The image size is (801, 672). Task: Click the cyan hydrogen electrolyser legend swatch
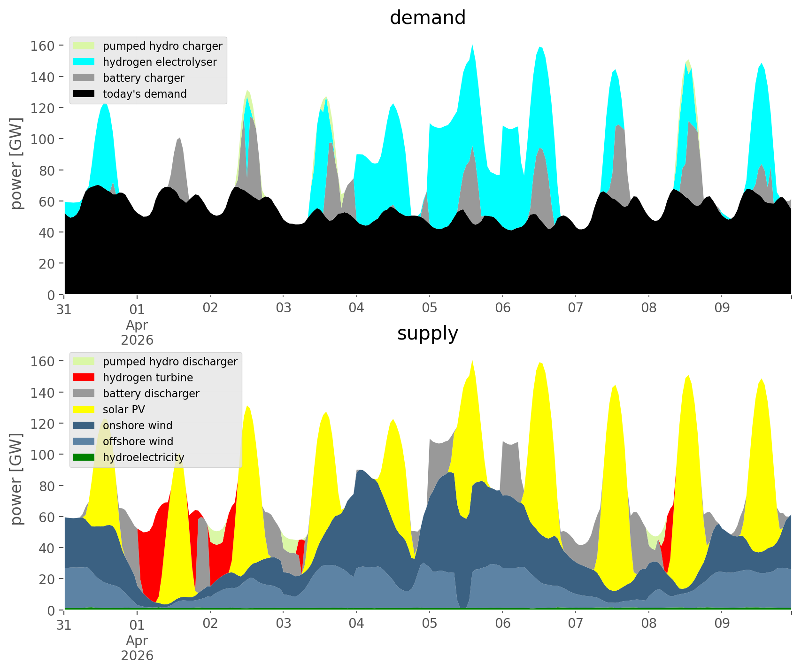coord(84,62)
